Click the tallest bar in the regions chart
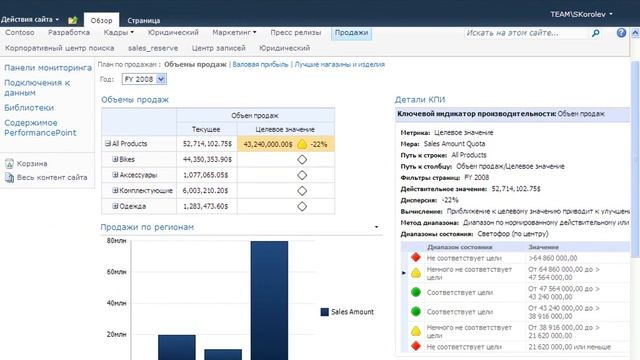 click(269, 300)
